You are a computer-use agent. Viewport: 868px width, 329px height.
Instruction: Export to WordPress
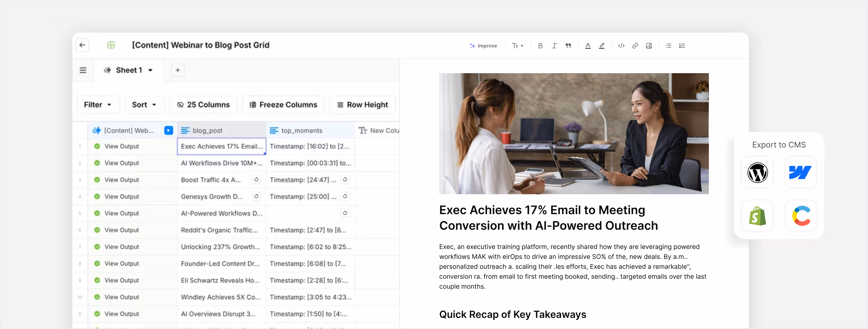pos(757,173)
